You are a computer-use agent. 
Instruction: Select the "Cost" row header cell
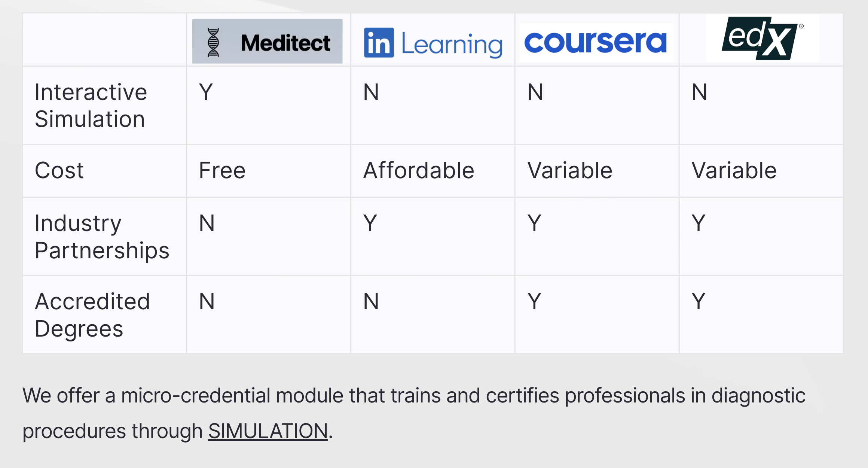(x=59, y=170)
